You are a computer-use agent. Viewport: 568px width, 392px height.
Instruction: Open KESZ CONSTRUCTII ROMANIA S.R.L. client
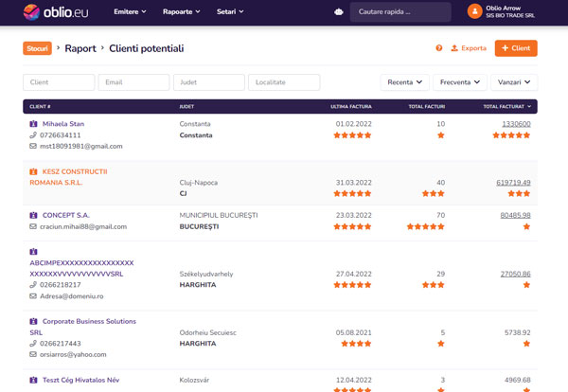68,177
